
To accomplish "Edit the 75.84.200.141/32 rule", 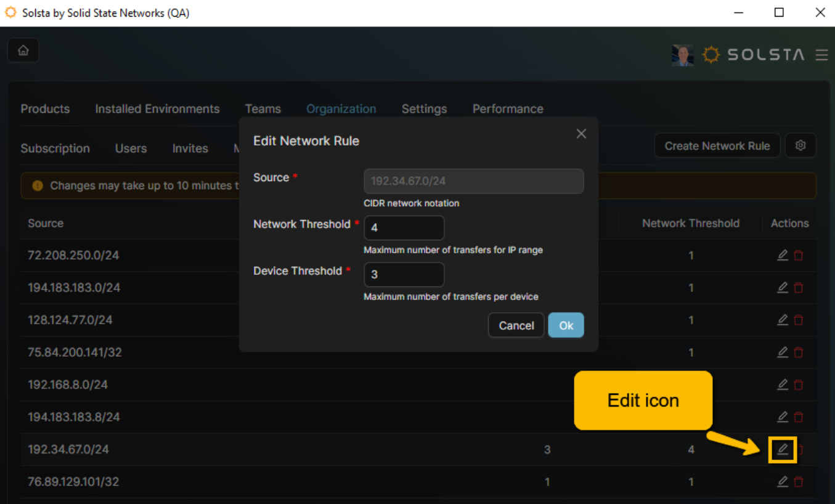I will (x=783, y=352).
